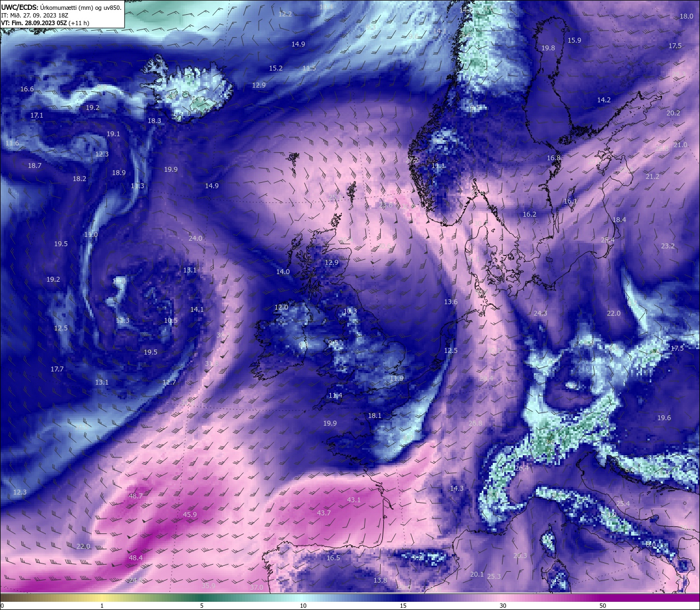Click the 15.9 value label
700x610 pixels.
574,40
